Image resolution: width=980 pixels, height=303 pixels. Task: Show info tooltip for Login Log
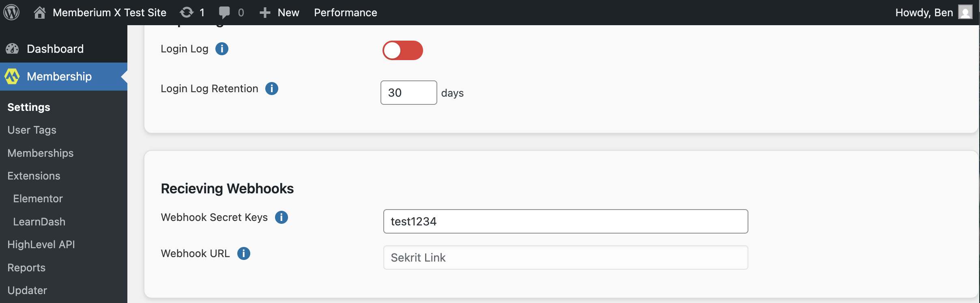pos(222,49)
